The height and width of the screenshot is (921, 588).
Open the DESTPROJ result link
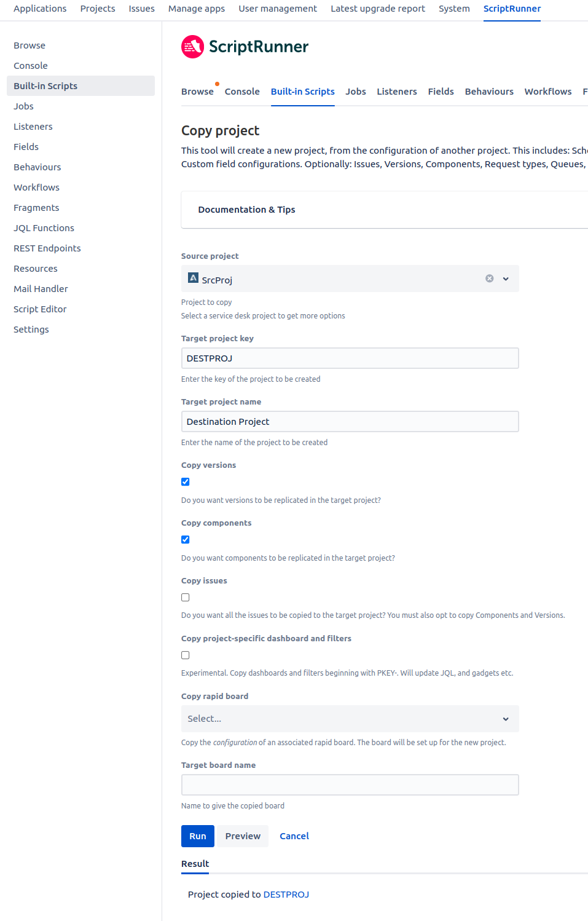click(286, 895)
